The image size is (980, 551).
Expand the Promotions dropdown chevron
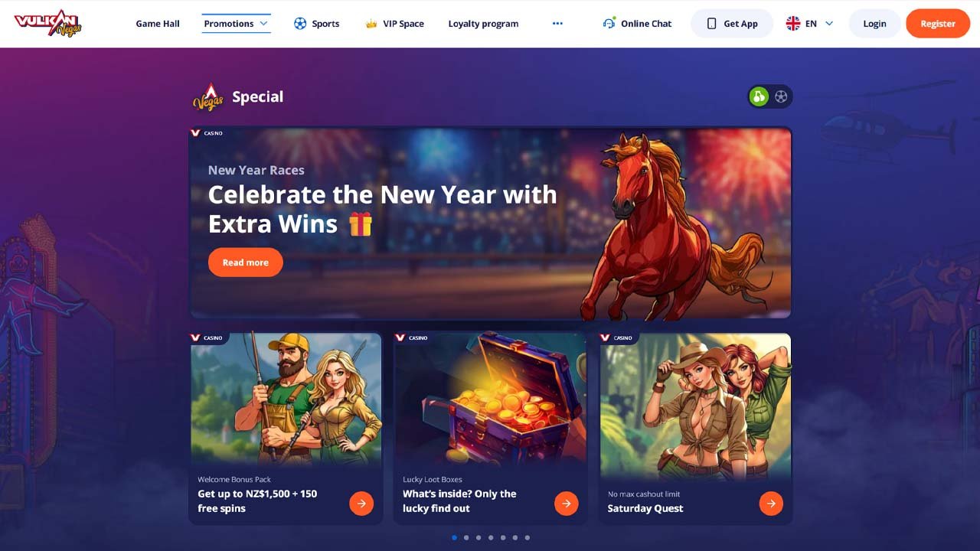264,24
